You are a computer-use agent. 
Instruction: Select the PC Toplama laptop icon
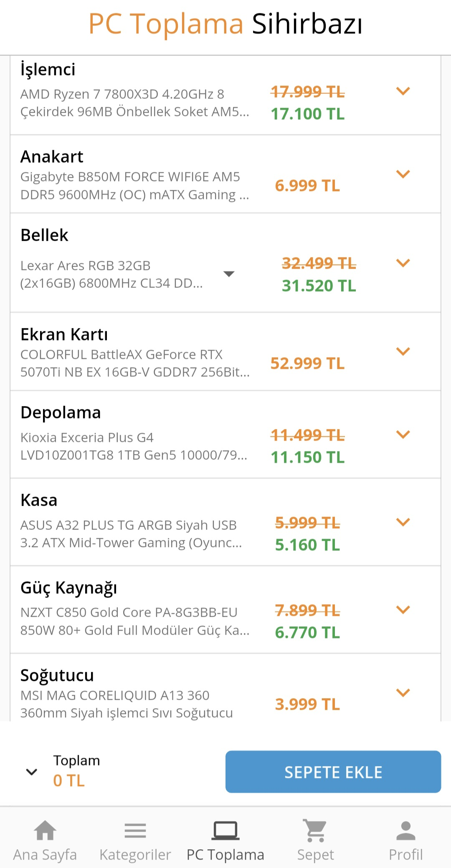click(x=225, y=830)
